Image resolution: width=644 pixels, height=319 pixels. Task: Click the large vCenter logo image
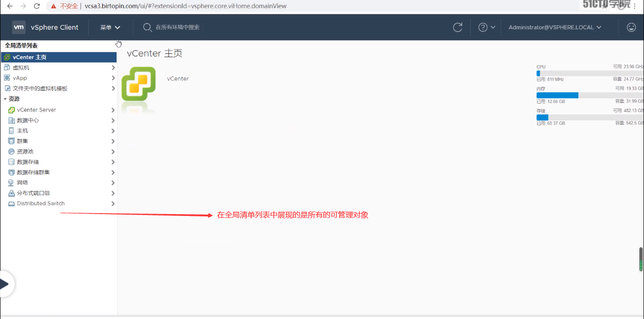[x=138, y=83]
